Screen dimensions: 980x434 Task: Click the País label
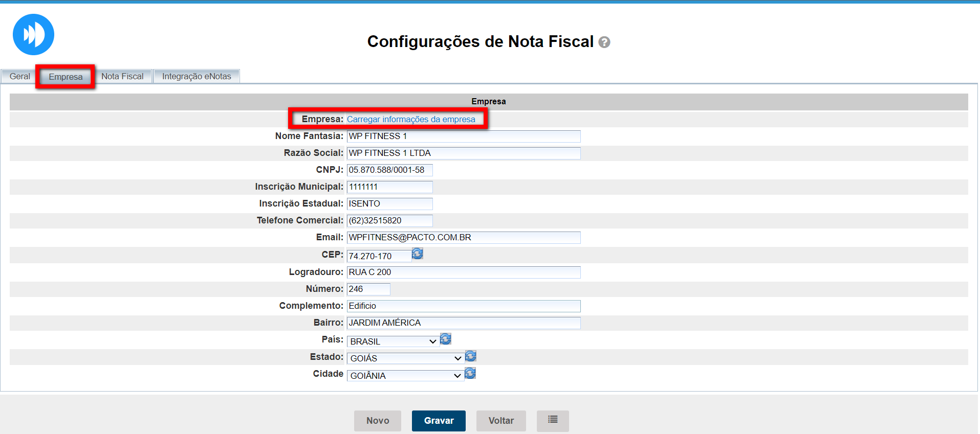(x=333, y=339)
